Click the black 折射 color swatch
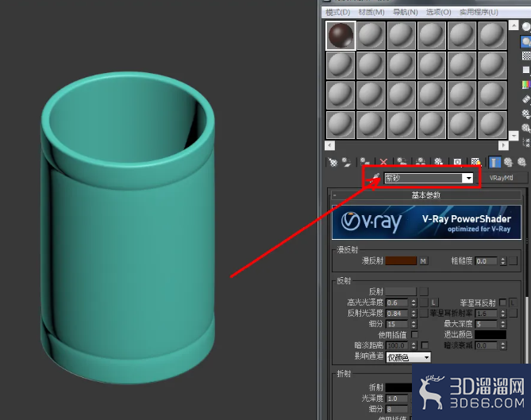This screenshot has height=420, width=531. pyautogui.click(x=399, y=387)
